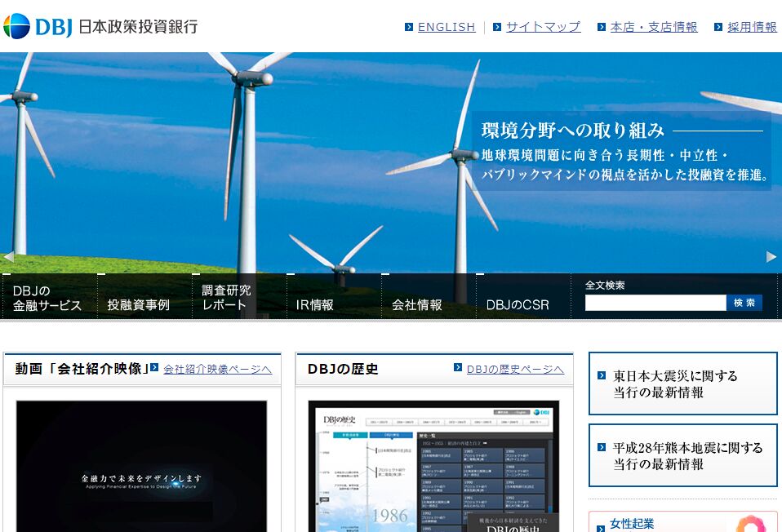Click the 日本政策投資銀行 site title
This screenshot has width=782, height=532.
tap(138, 26)
